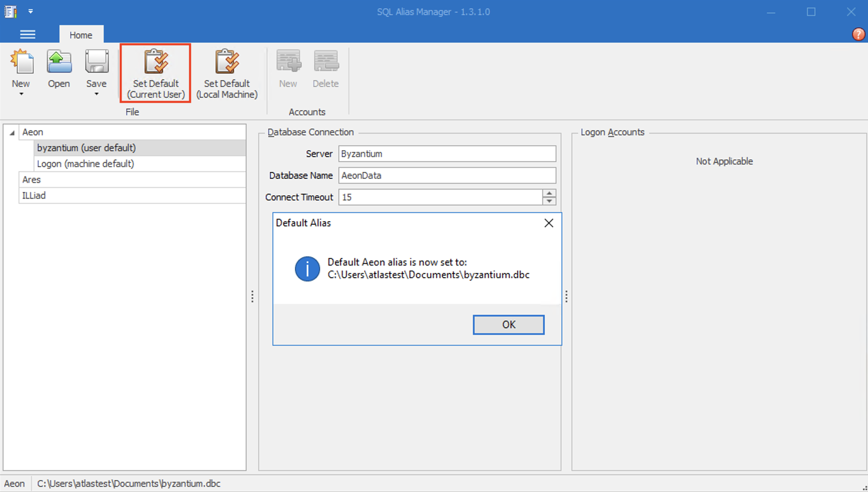Image resolution: width=868 pixels, height=492 pixels.
Task: Close the Default Alias dialog
Action: click(x=548, y=223)
